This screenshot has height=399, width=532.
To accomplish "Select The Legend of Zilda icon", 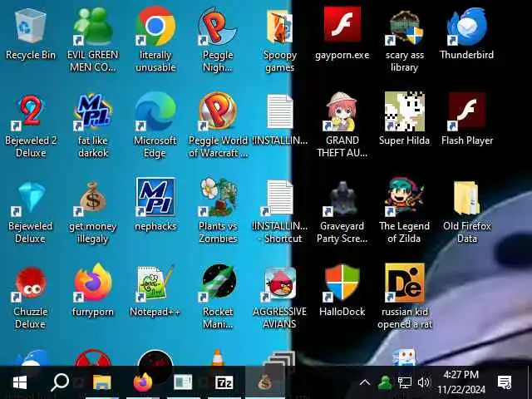I will 405,197.
